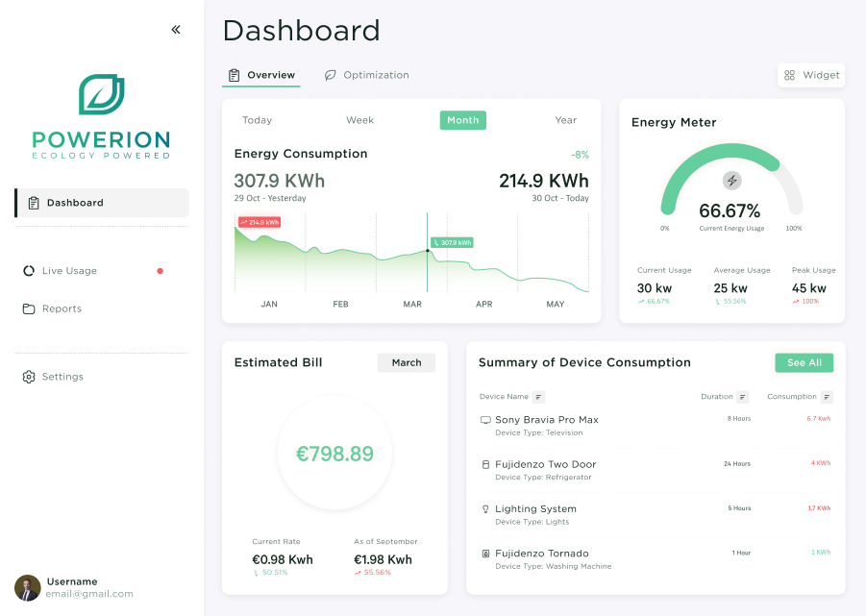
Task: Click See All for device consumption
Action: coord(804,362)
